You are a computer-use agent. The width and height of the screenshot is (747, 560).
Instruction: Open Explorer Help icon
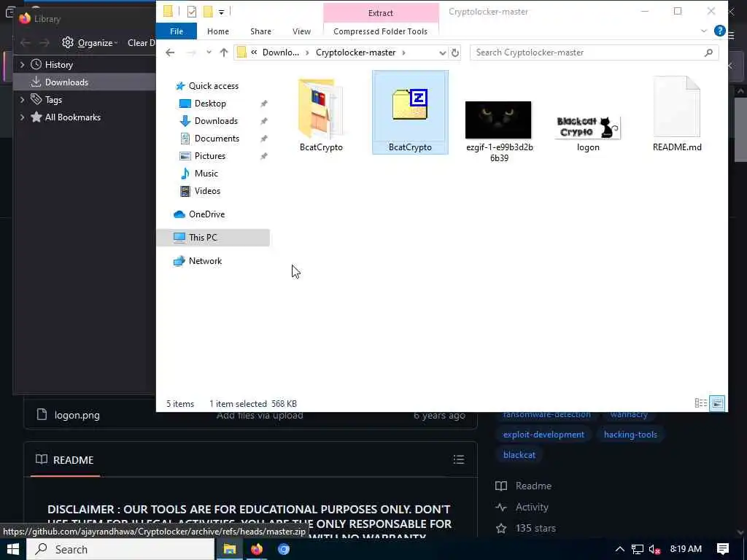tap(719, 31)
